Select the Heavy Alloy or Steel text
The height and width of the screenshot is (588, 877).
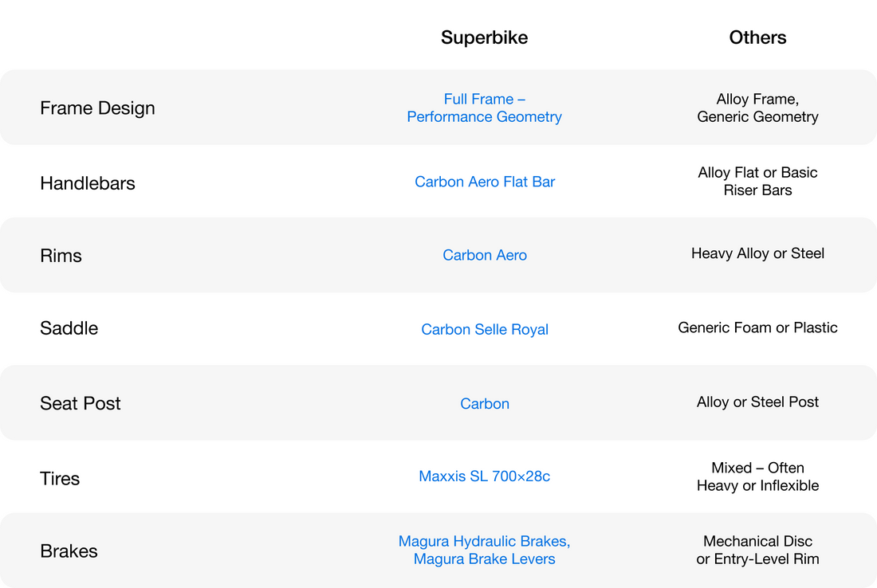(757, 253)
